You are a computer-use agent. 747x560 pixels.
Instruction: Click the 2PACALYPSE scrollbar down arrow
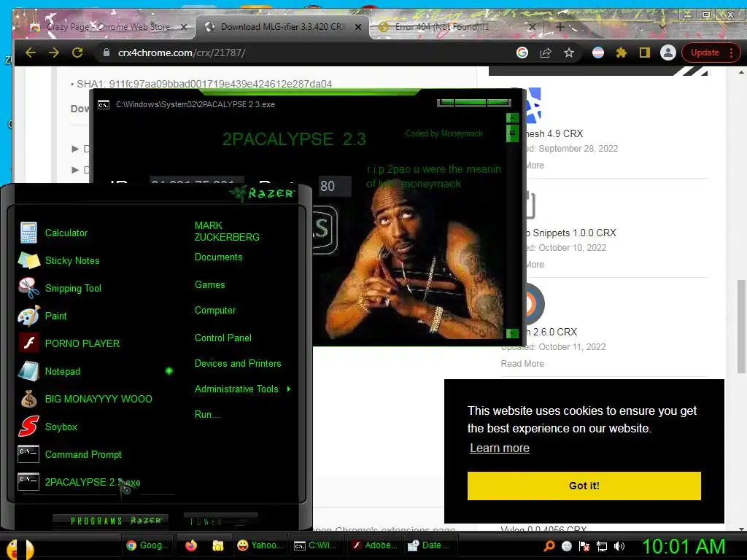click(x=512, y=333)
